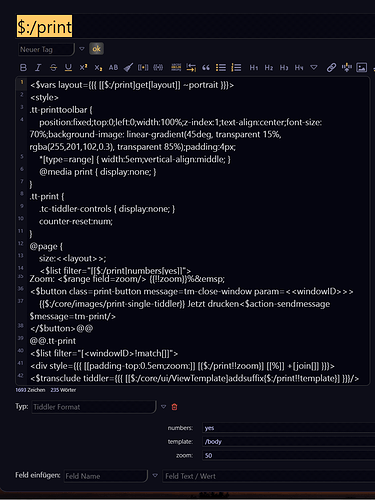Screen dimensions: 375x500
Task: Insert a link with the chain icon
Action: click(x=331, y=68)
